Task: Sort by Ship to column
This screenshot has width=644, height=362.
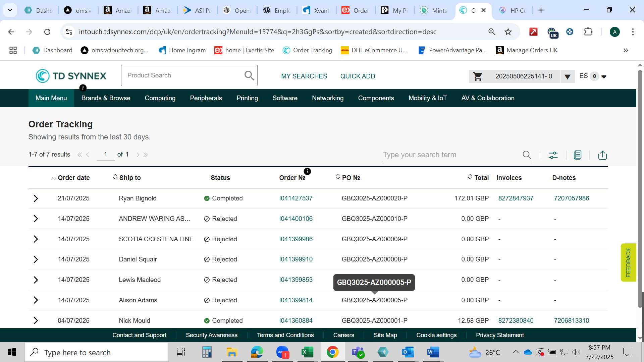Action: pos(127,178)
